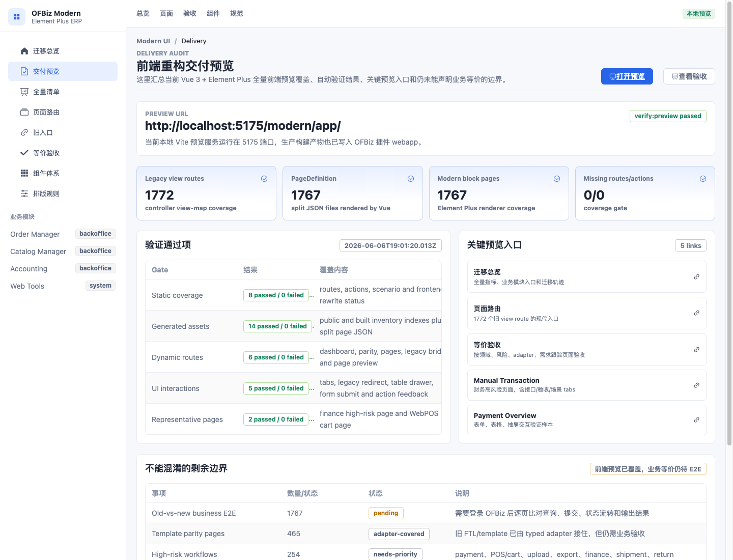Click the Old-vs-new business E2E row label
Screen dimensions: 733x560
pyautogui.click(x=194, y=513)
